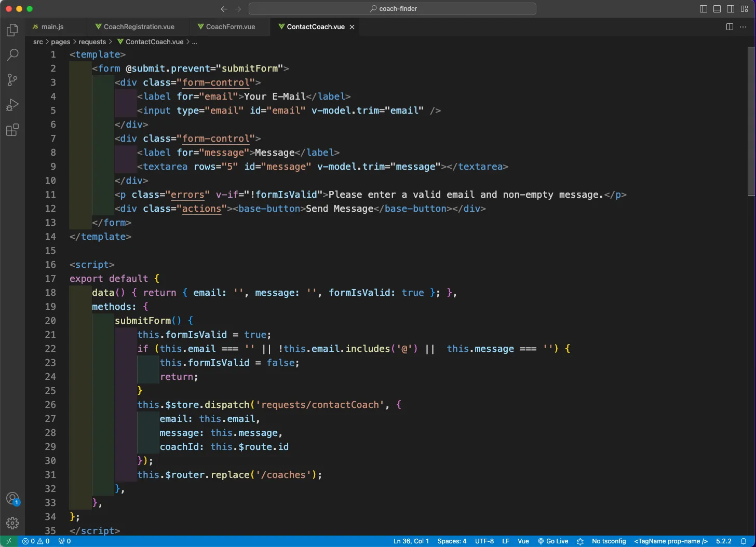Viewport: 756px width, 547px height.
Task: Open Customize Layout icon
Action: point(744,9)
